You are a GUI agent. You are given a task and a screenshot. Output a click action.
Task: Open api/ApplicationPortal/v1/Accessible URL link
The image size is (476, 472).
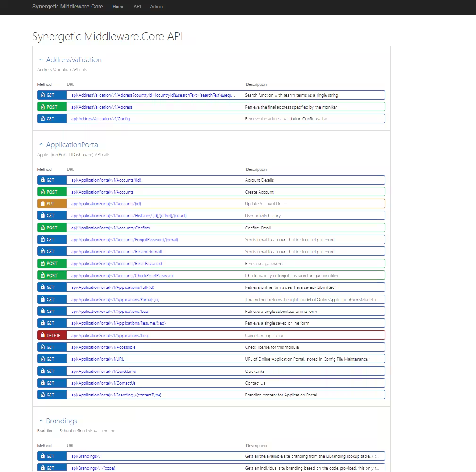103,347
